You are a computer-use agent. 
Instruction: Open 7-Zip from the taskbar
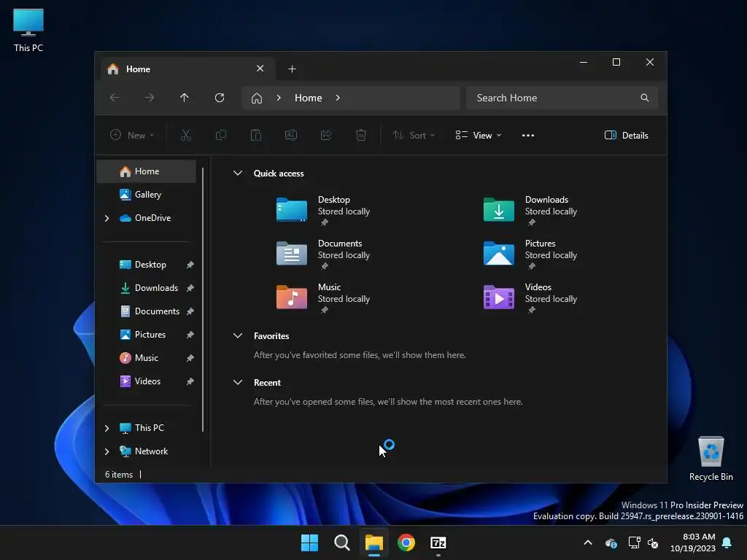pos(438,542)
